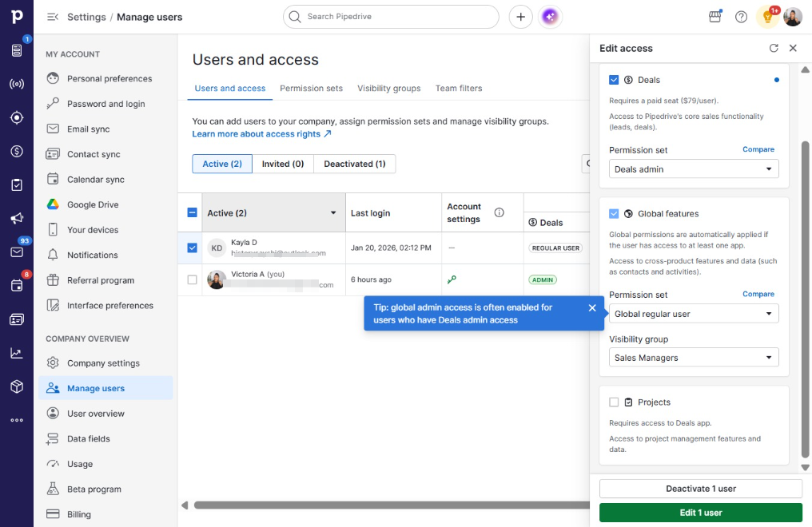Open Password and login settings

point(105,104)
